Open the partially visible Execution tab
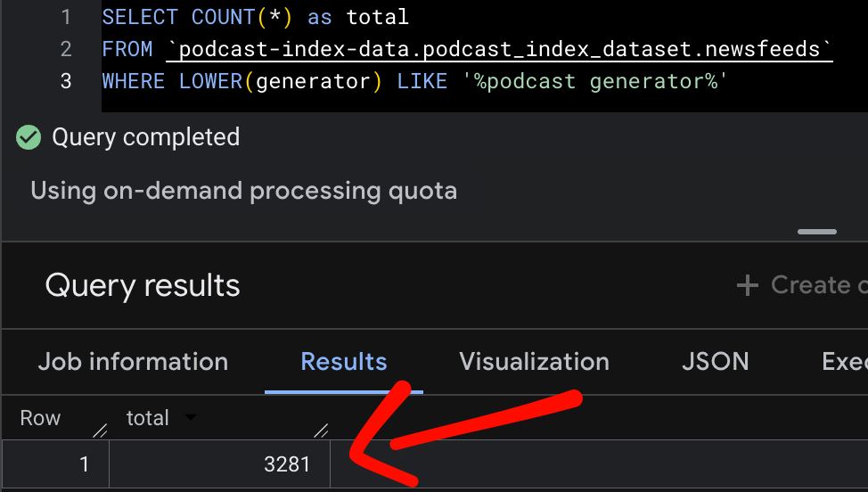This screenshot has height=492, width=868. click(x=843, y=362)
